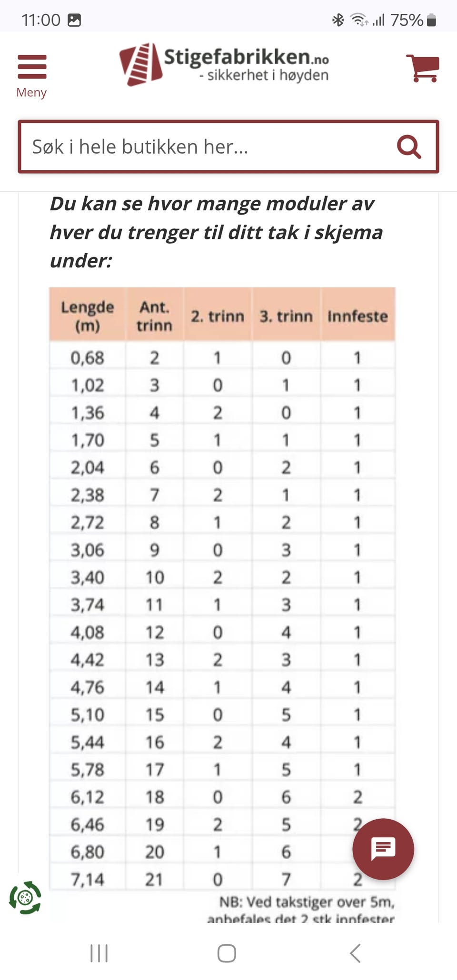457x980 pixels.
Task: Tap the Android recent apps icon
Action: pos(99,953)
